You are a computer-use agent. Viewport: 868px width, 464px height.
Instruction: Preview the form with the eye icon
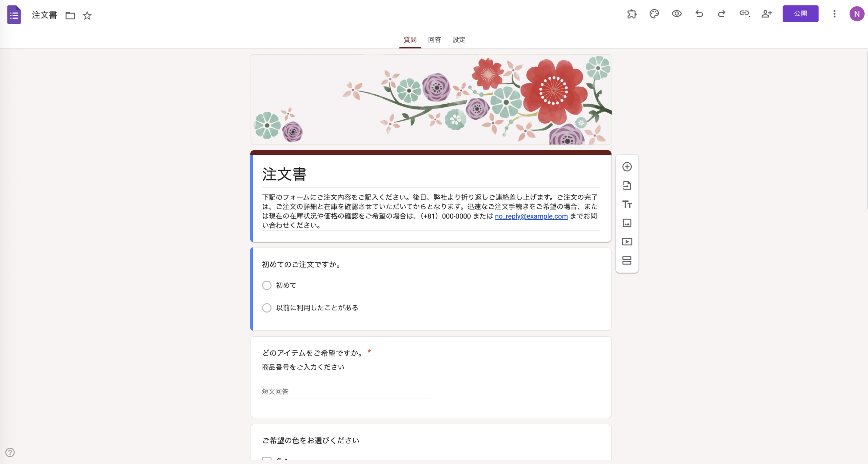[x=676, y=14]
